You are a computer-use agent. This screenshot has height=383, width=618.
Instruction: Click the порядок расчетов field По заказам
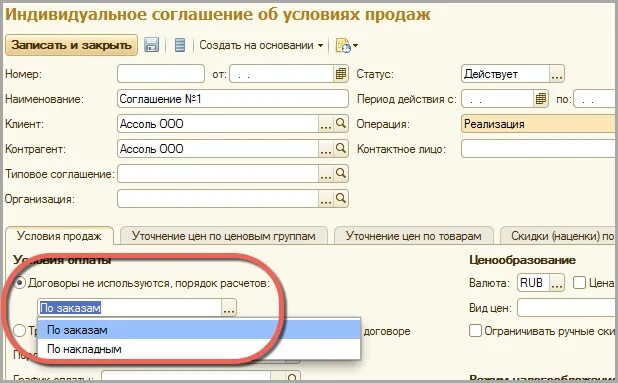pos(130,308)
